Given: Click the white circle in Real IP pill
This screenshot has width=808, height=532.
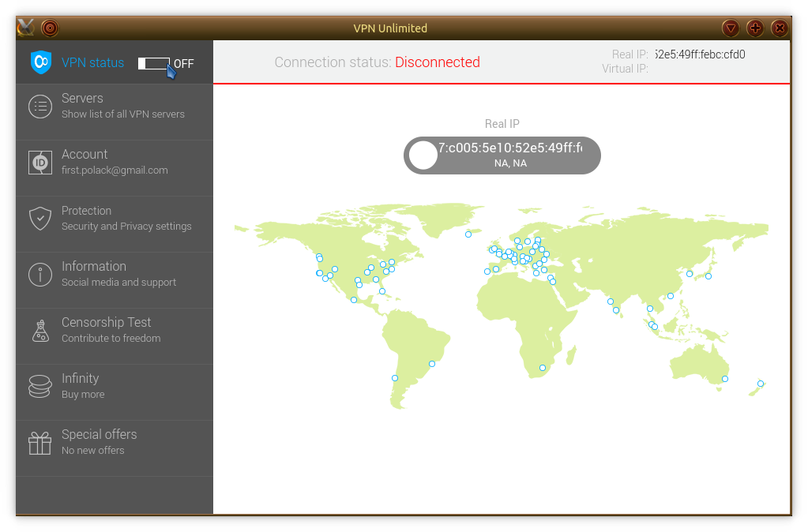Looking at the screenshot, I should point(423,155).
